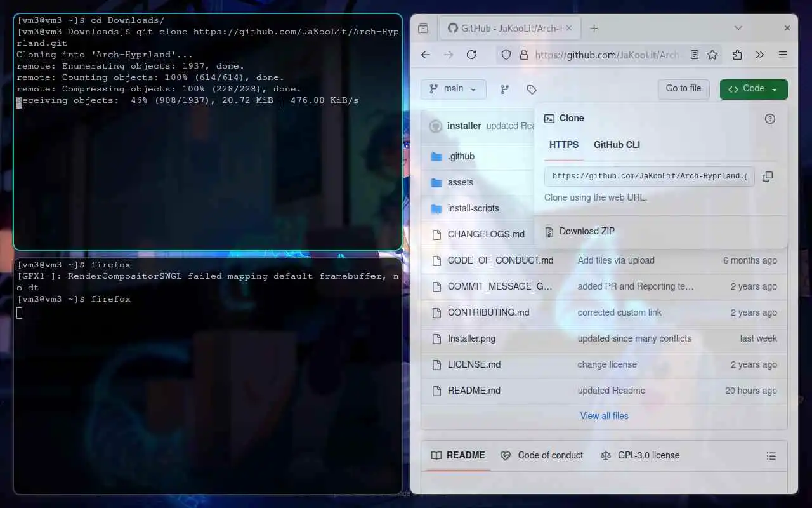
Task: Copy the clone URL to clipboard
Action: pos(768,177)
